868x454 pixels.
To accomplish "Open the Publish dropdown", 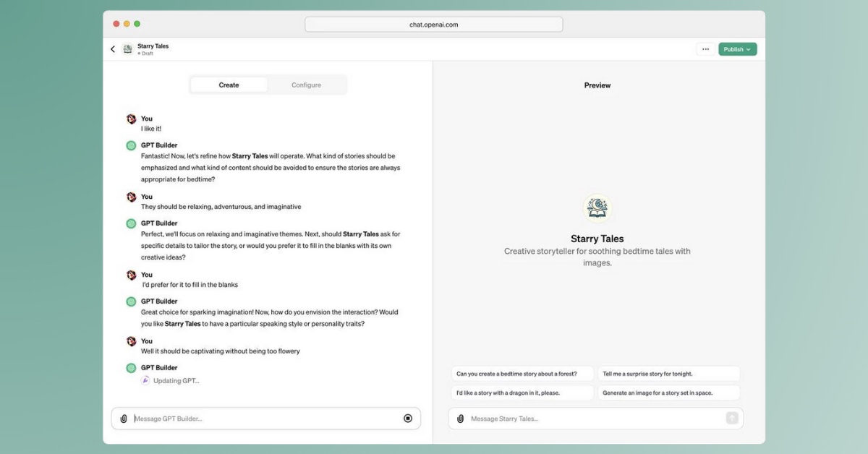I will point(737,49).
